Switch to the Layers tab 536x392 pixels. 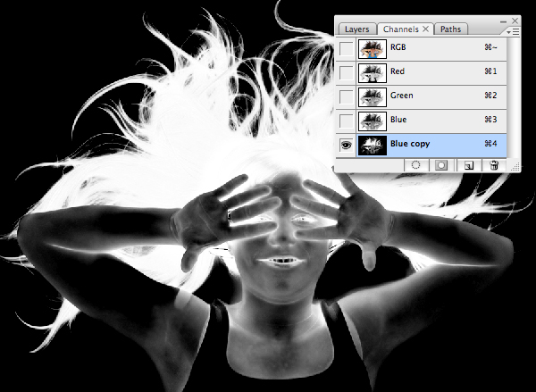[x=356, y=29]
